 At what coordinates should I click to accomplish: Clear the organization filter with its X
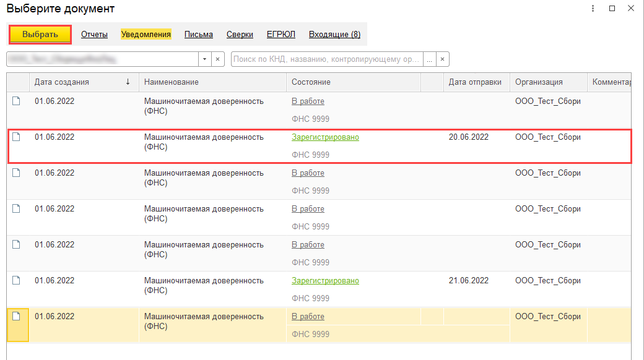[x=218, y=59]
